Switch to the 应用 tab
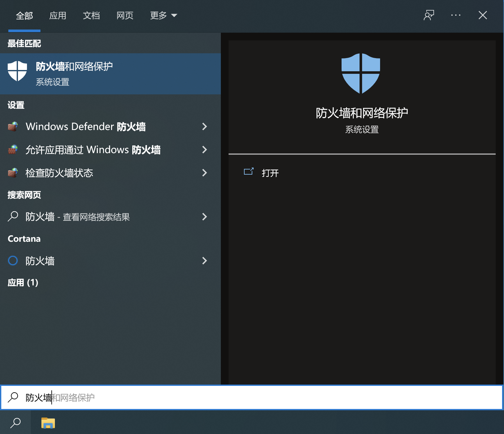Viewport: 504px width, 434px height. (x=58, y=15)
